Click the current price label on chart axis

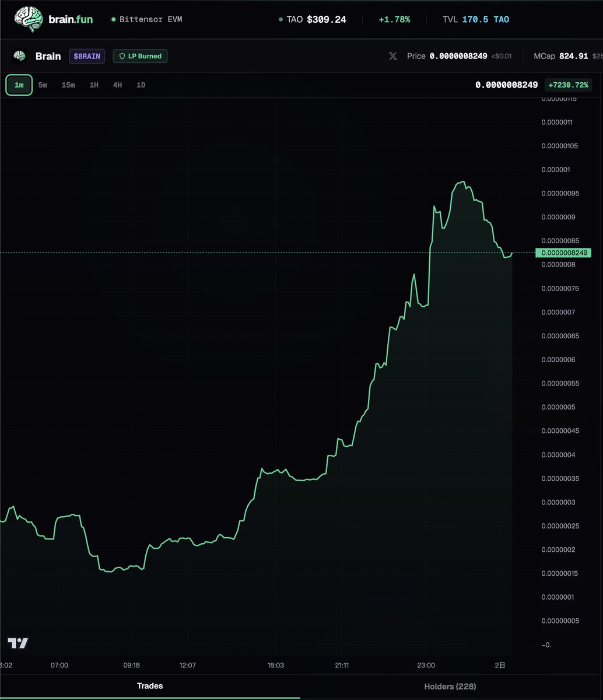563,253
